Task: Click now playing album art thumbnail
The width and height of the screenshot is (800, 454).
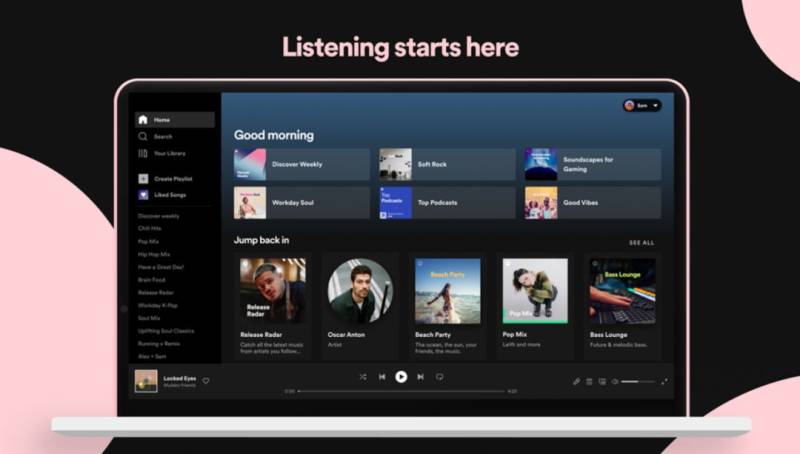Action: pos(146,381)
